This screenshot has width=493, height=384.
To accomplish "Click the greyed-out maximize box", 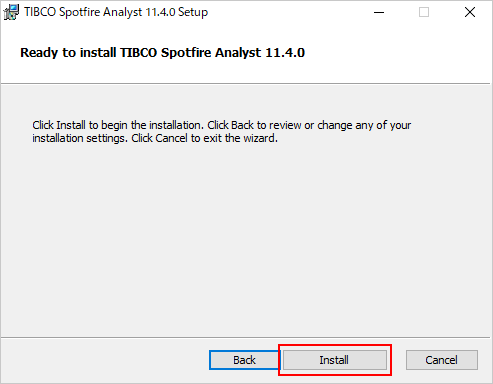I will pyautogui.click(x=424, y=12).
